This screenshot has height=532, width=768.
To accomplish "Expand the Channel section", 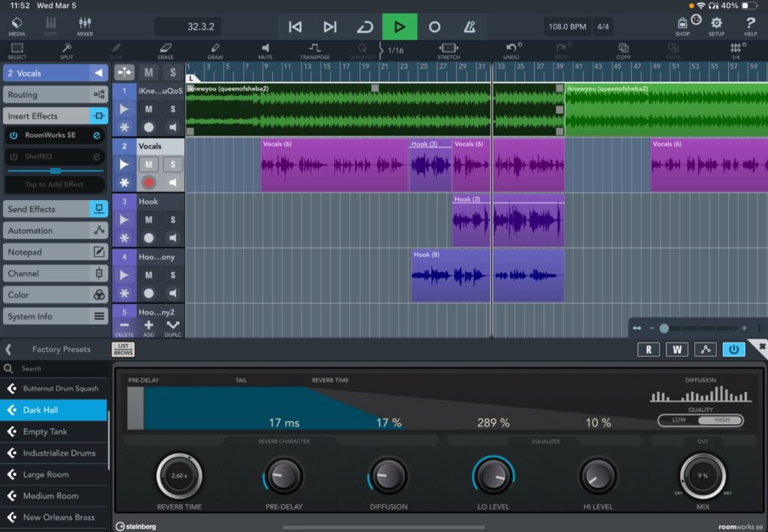I will 55,273.
